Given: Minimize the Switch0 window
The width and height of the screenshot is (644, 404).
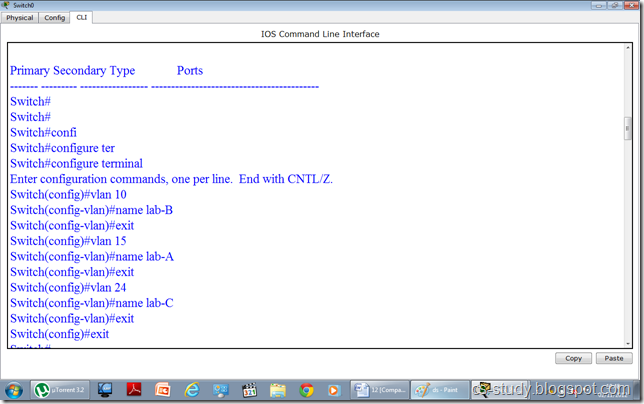Looking at the screenshot, I should point(599,5).
